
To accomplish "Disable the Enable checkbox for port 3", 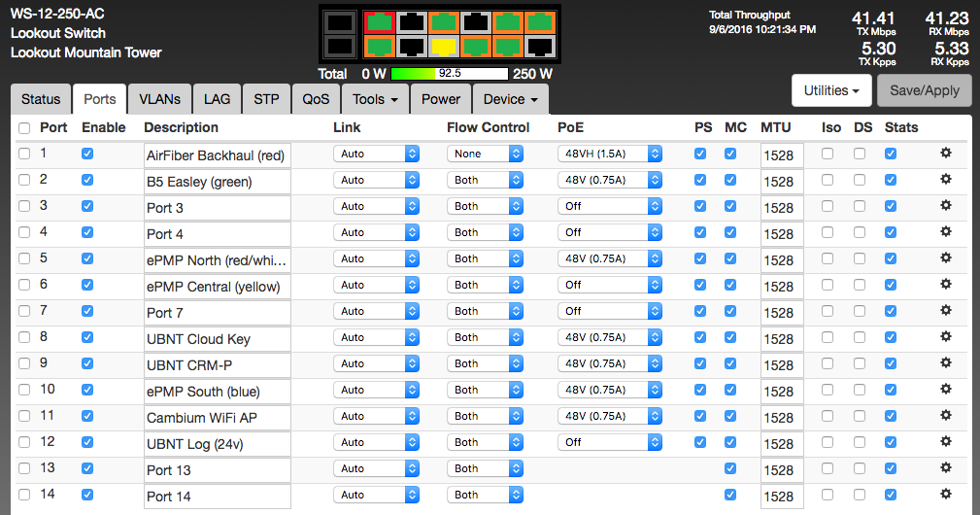I will coord(88,206).
